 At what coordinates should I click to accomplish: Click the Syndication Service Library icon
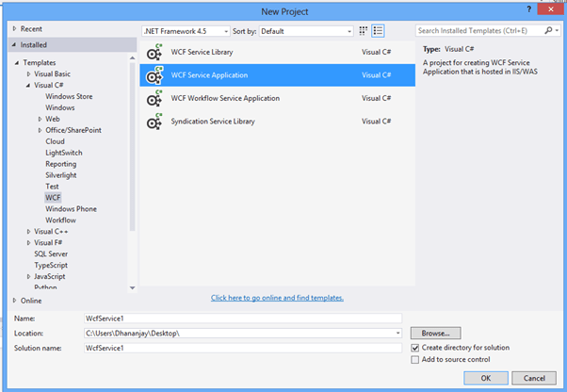(153, 122)
